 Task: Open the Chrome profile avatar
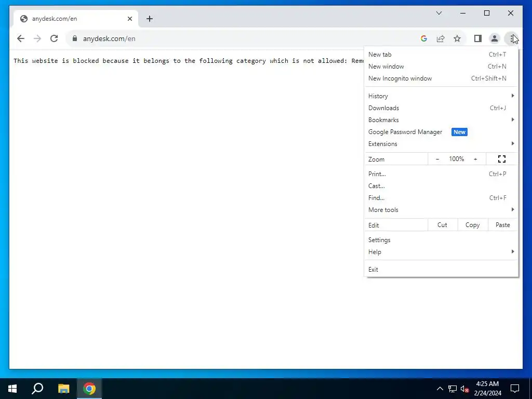[x=495, y=38]
